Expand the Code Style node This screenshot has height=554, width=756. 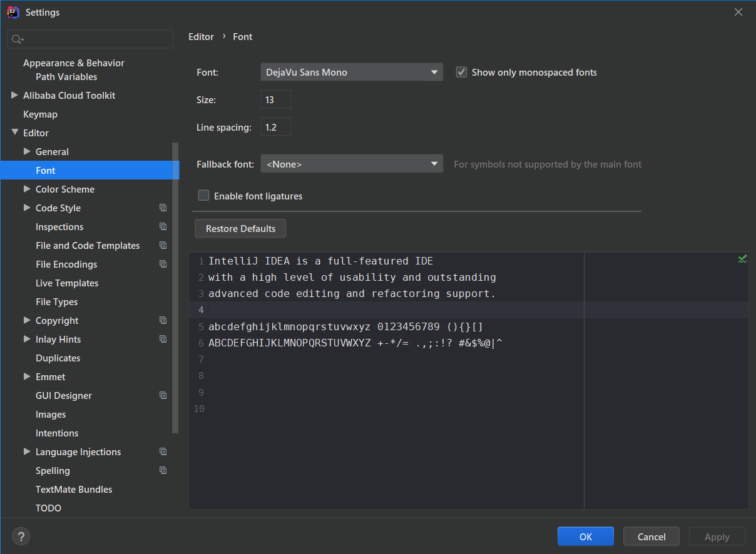[x=27, y=208]
